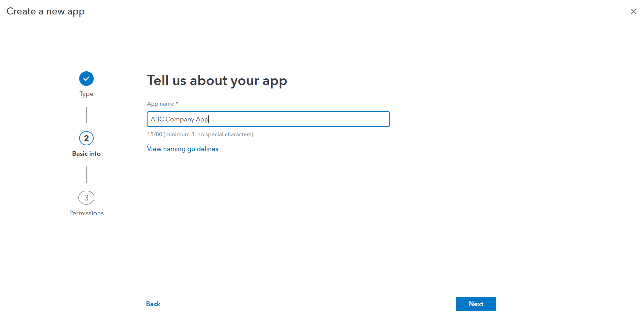Image resolution: width=644 pixels, height=334 pixels.
Task: Select the step 2 circle icon
Action: 86,138
